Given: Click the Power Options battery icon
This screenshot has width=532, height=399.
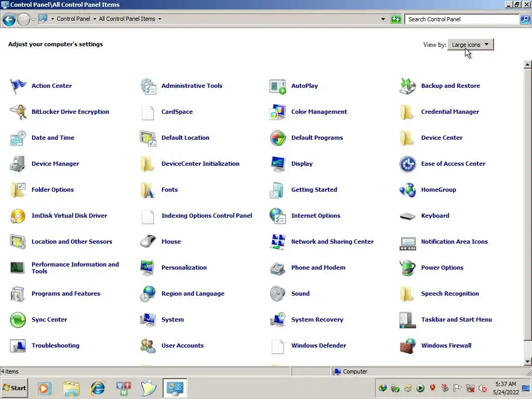Looking at the screenshot, I should (407, 268).
